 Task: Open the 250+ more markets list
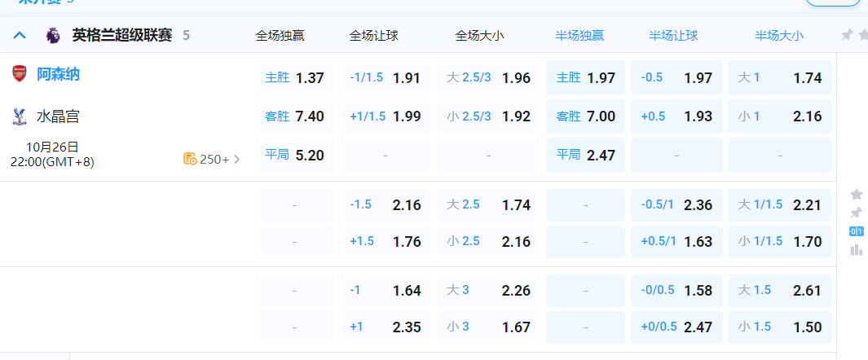click(214, 160)
